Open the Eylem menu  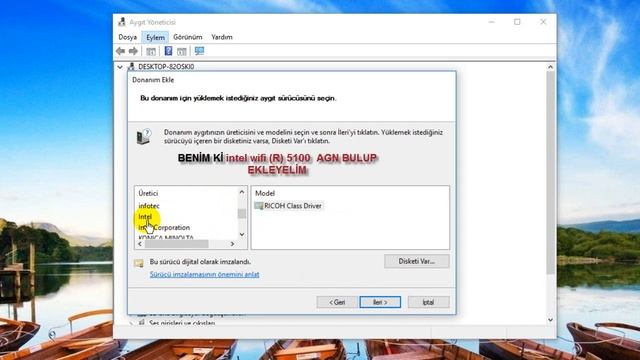(x=155, y=37)
